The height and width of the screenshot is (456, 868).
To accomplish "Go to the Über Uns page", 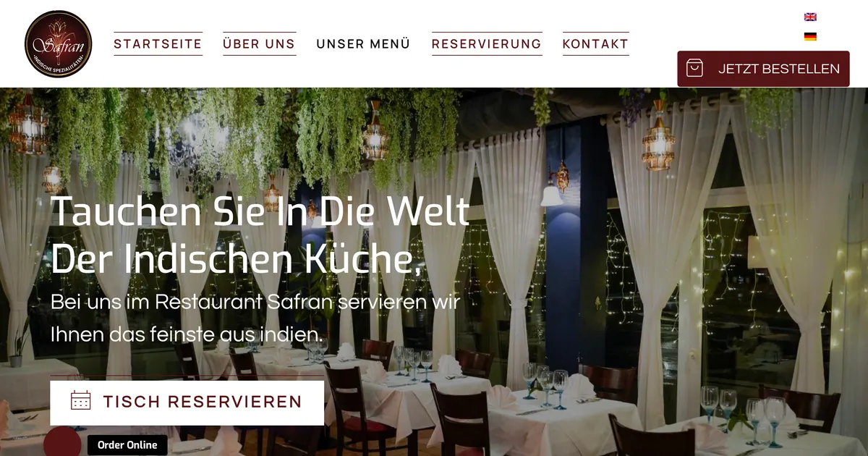I will (259, 43).
